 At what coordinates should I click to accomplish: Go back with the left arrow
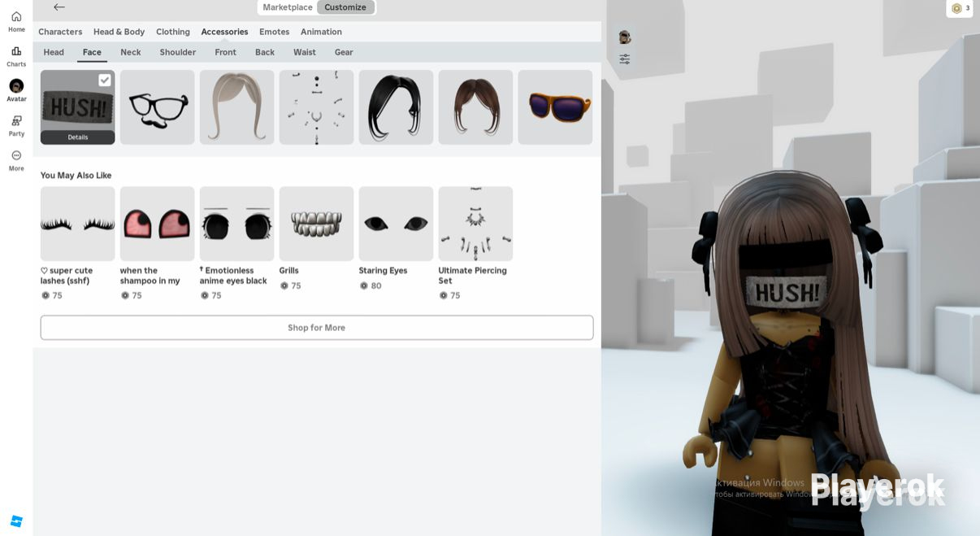(x=59, y=7)
